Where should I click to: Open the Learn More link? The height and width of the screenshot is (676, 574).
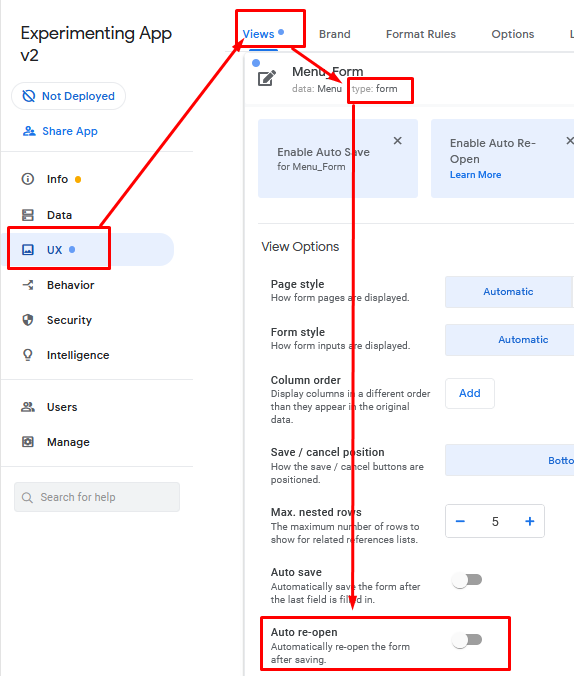(x=475, y=175)
